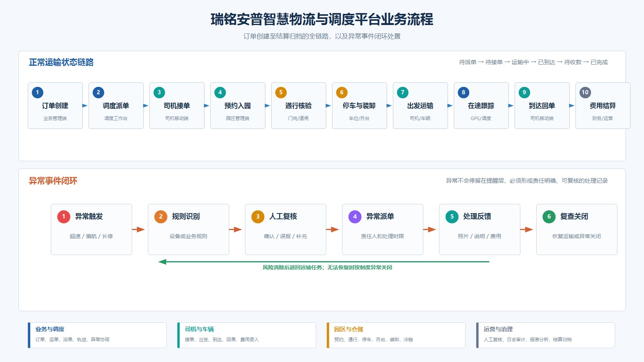Click the 确认 / 误报 / 补充 description
Viewport: 644px width, 362px height.
pyautogui.click(x=285, y=236)
